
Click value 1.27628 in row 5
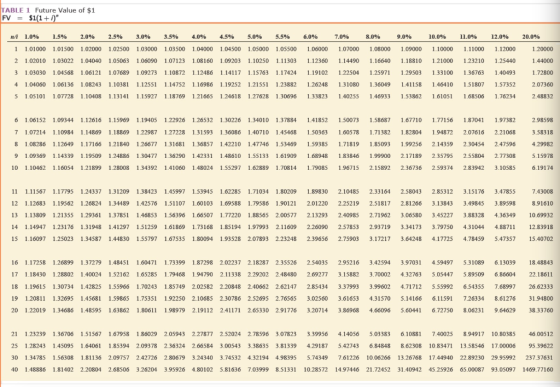coord(258,96)
